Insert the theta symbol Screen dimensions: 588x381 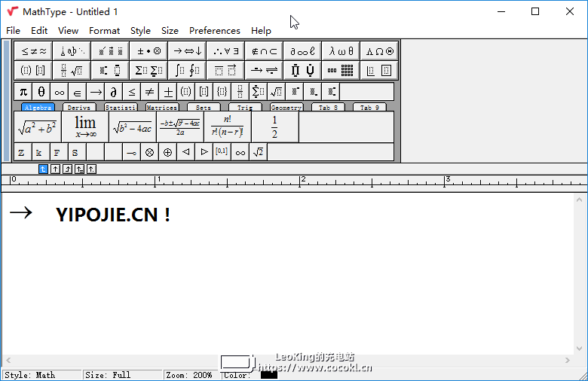click(x=41, y=91)
